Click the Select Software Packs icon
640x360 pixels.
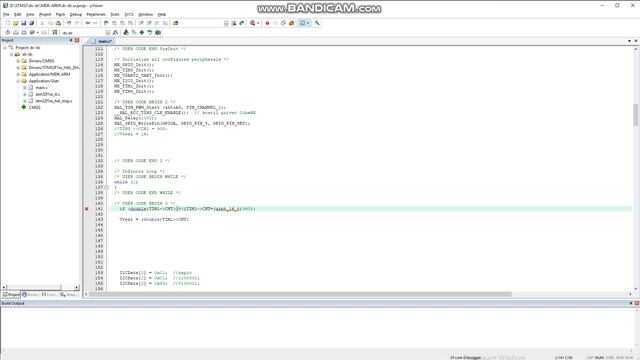pos(150,32)
